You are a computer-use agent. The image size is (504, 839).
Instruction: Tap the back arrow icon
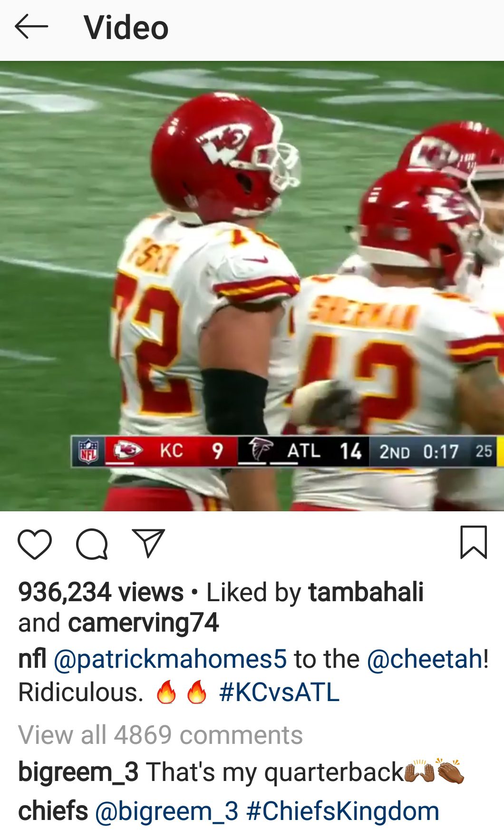[x=31, y=27]
